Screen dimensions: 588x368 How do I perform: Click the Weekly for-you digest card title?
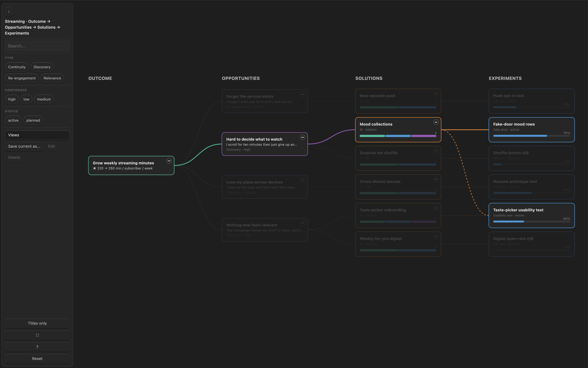(x=380, y=239)
